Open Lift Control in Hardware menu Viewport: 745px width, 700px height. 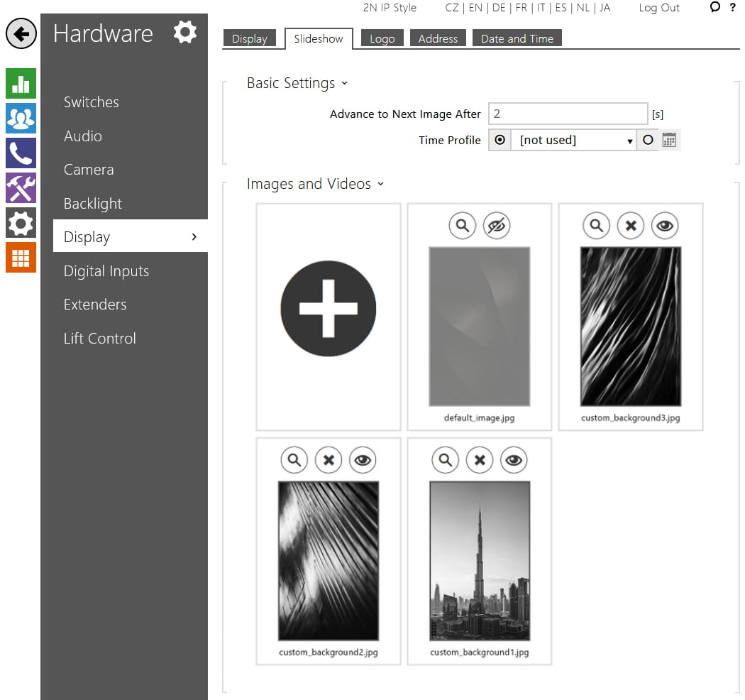tap(100, 339)
